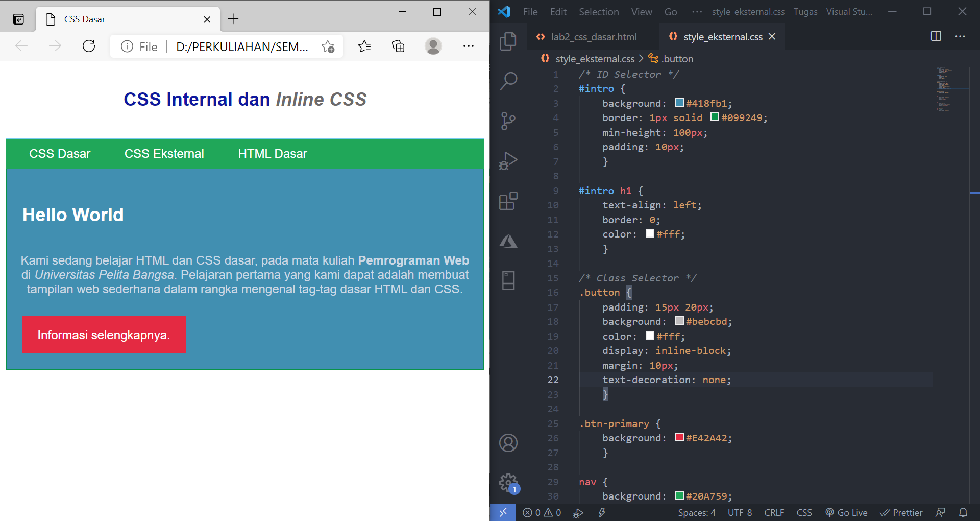
Task: Change the UTF-8 file encoding
Action: coord(740,512)
